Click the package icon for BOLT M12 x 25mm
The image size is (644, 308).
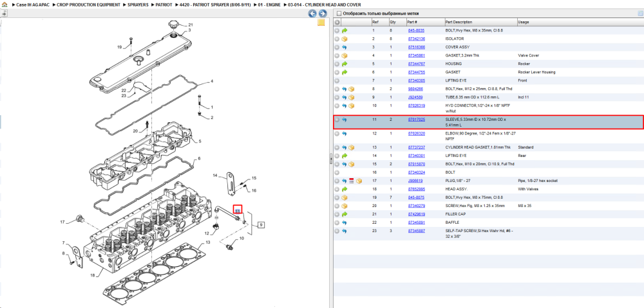click(352, 89)
